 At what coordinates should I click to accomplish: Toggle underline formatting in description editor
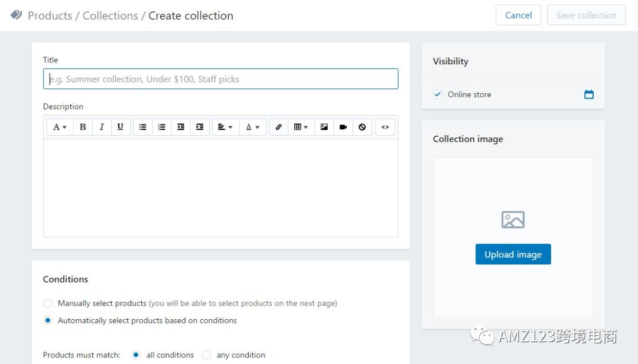point(121,127)
